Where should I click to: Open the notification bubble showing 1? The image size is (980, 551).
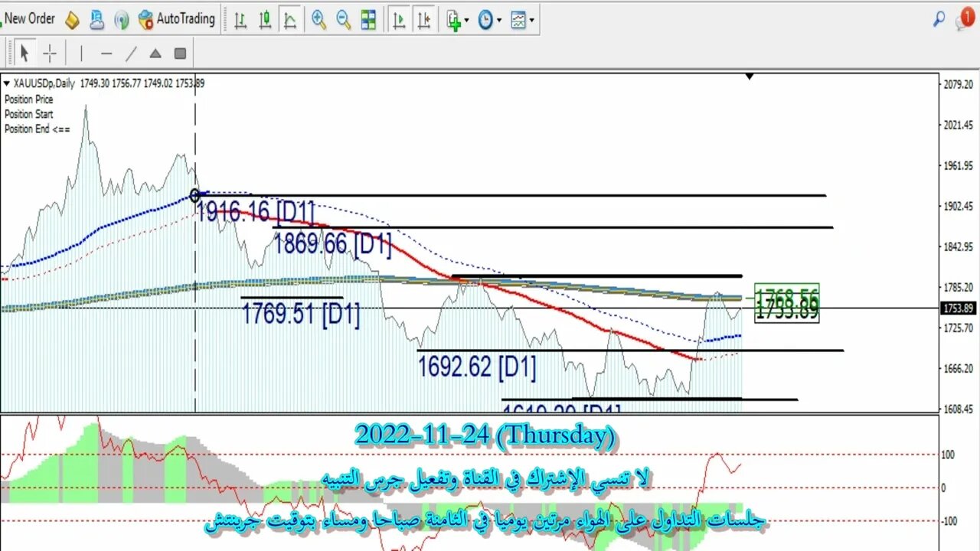tap(965, 20)
